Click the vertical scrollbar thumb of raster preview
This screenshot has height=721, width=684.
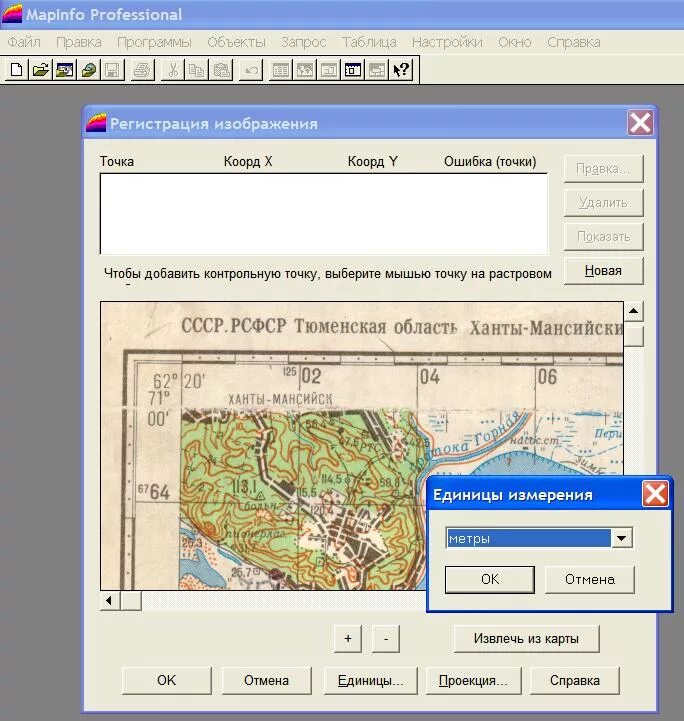click(634, 336)
